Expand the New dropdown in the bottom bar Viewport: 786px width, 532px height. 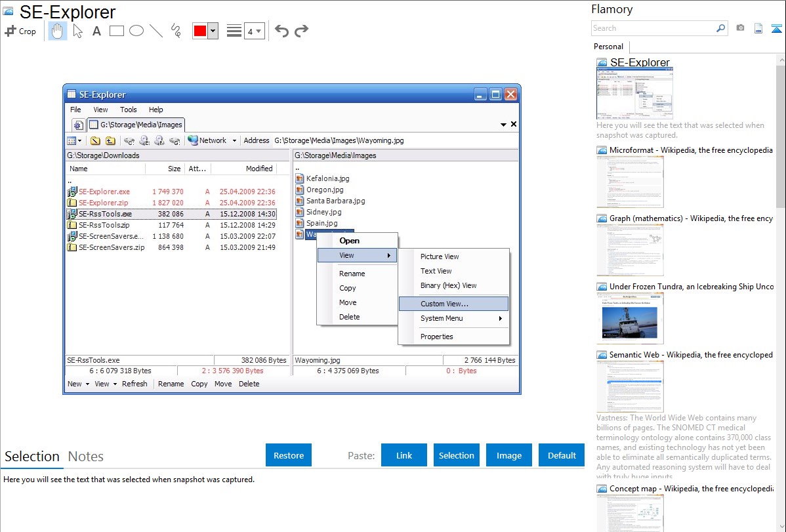point(87,384)
